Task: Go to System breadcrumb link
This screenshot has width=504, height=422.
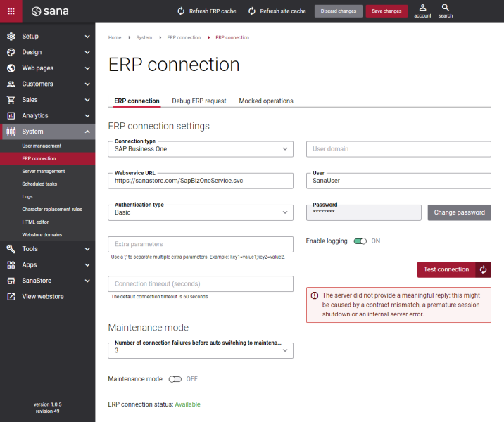Action: [144, 37]
